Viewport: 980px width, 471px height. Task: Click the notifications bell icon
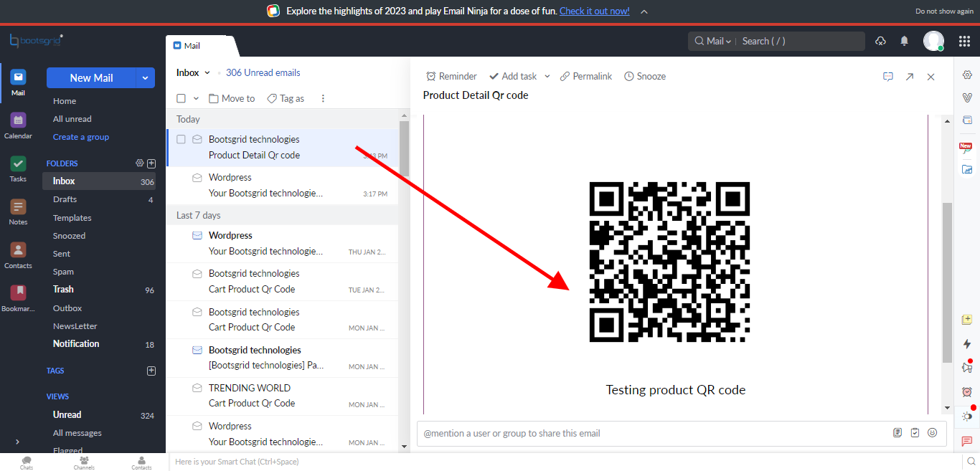[904, 41]
